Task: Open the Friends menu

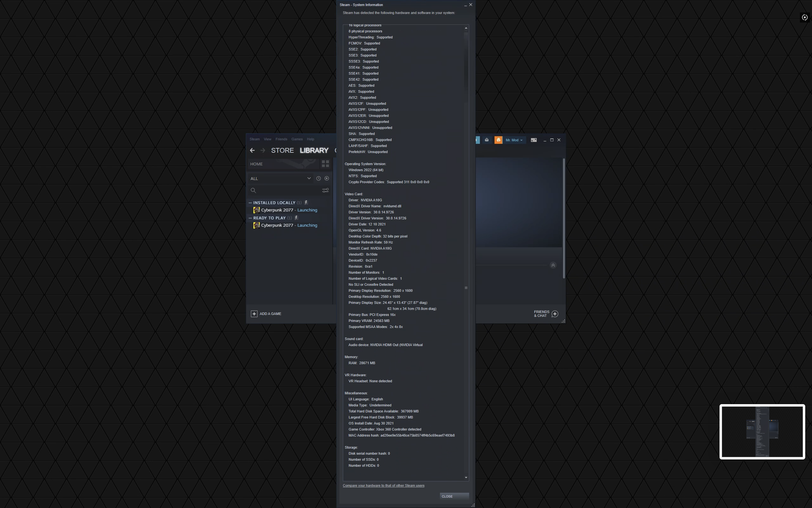Action: tap(281, 139)
